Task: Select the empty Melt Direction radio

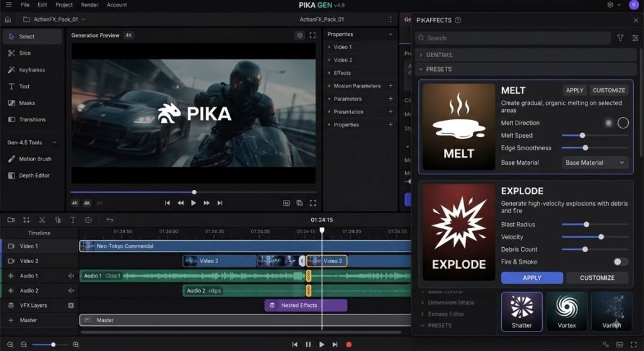Action: point(623,123)
